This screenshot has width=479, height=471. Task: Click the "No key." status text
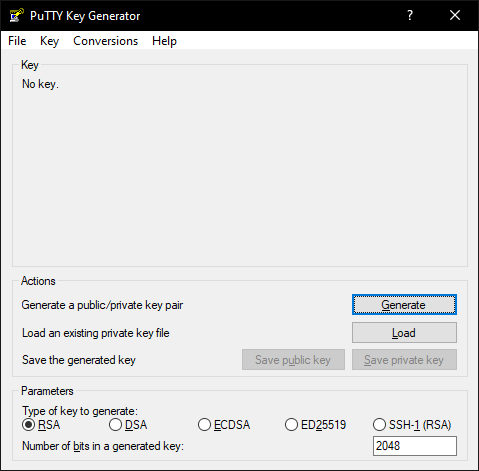pyautogui.click(x=40, y=84)
